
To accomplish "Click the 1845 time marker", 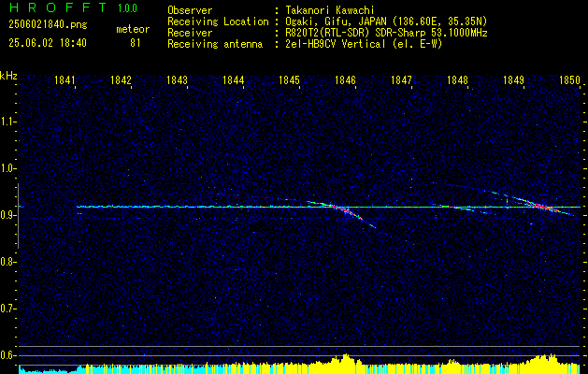I will [x=289, y=80].
